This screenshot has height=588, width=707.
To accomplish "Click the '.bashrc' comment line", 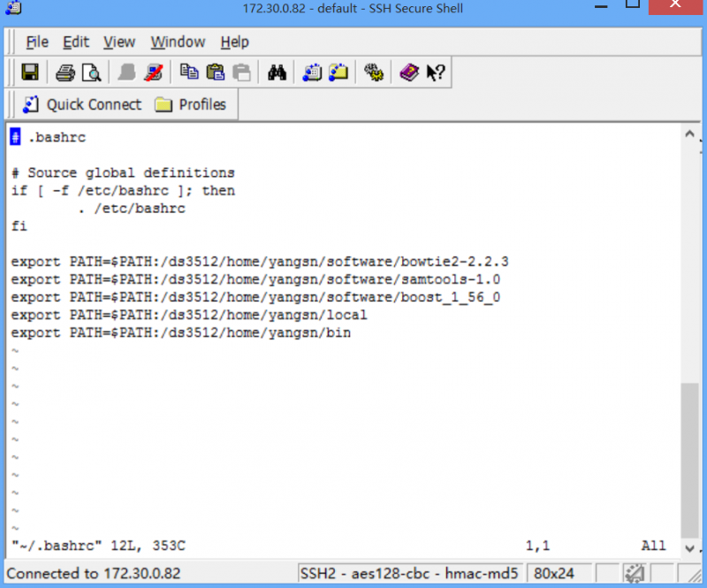I will pyautogui.click(x=49, y=137).
